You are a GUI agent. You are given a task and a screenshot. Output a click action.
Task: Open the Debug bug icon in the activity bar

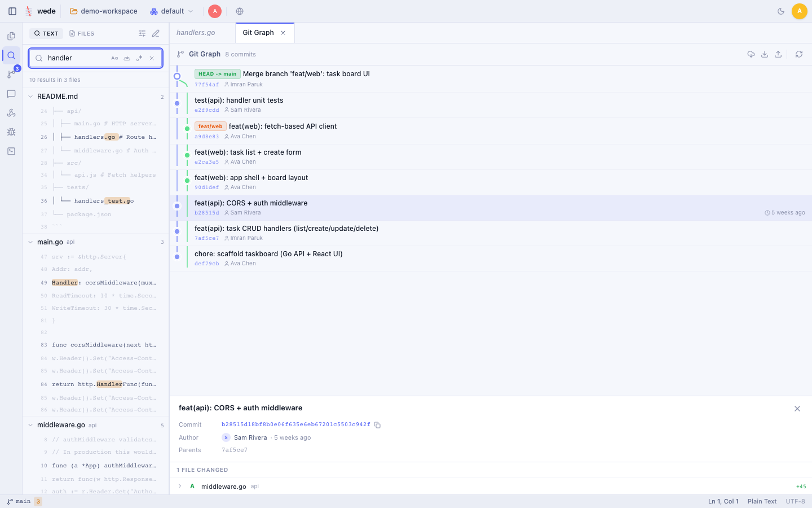[x=11, y=132]
